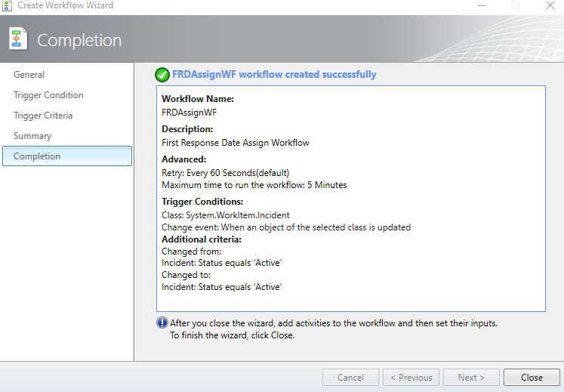Click the Trigger Conditions section heading
This screenshot has height=392, width=564.
pyautogui.click(x=202, y=202)
